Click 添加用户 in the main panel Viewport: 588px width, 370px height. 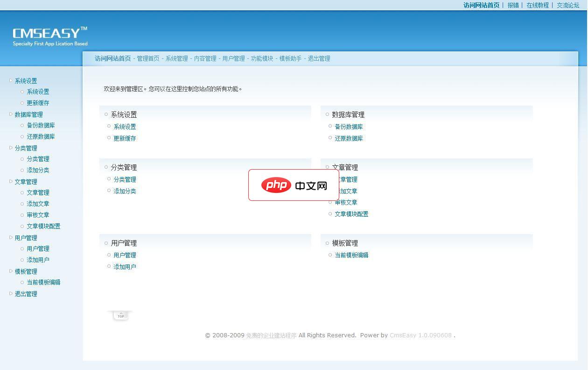(x=125, y=267)
